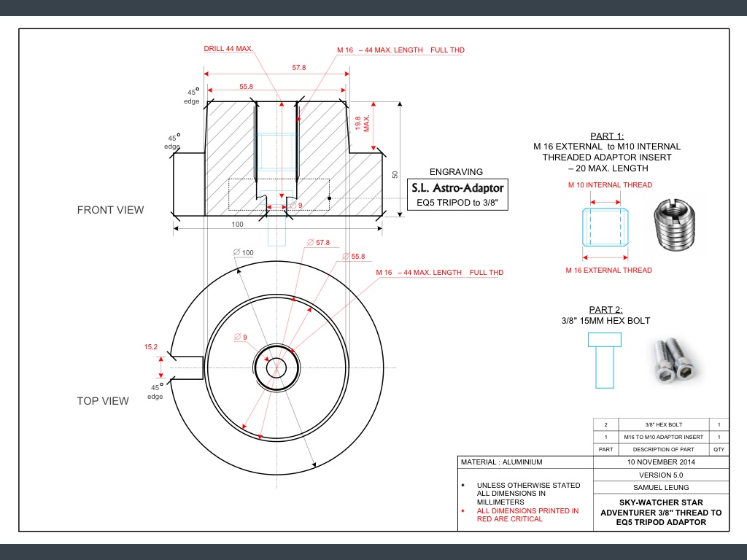
Task: Select the TOP VIEW label
Action: 103,400
